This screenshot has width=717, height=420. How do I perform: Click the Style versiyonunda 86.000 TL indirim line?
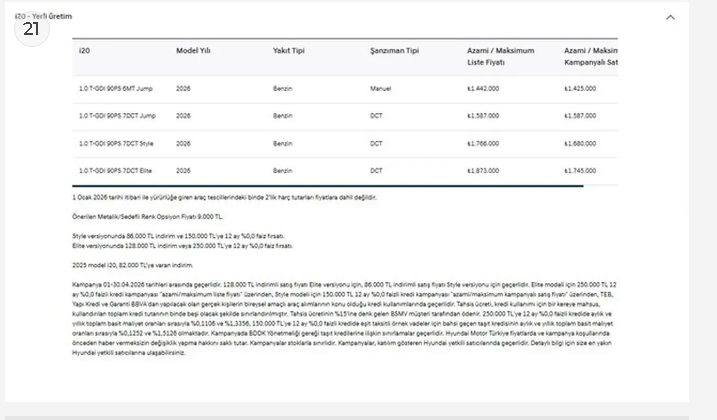point(178,236)
